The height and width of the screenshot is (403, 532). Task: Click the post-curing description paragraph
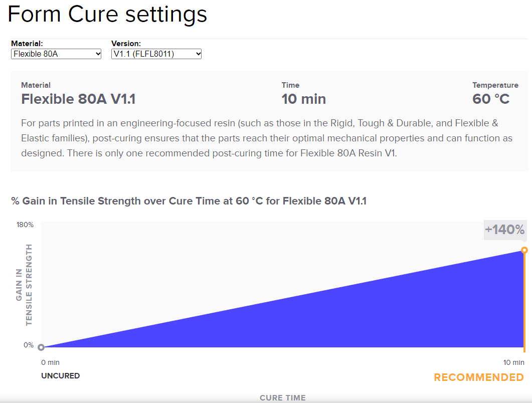coord(267,138)
